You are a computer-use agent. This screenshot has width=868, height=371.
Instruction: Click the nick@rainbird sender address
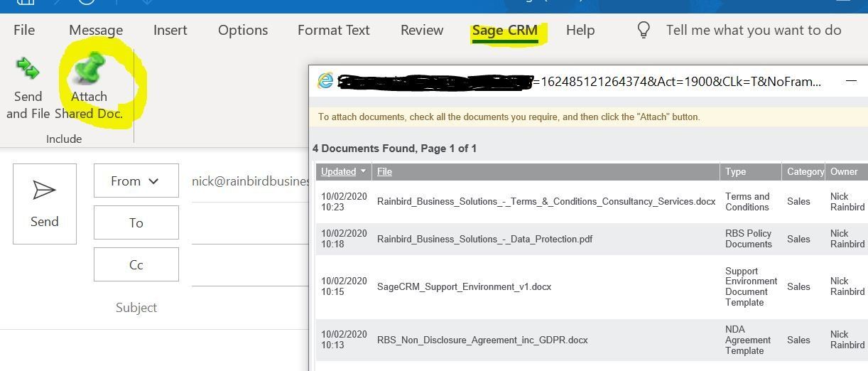[x=250, y=181]
